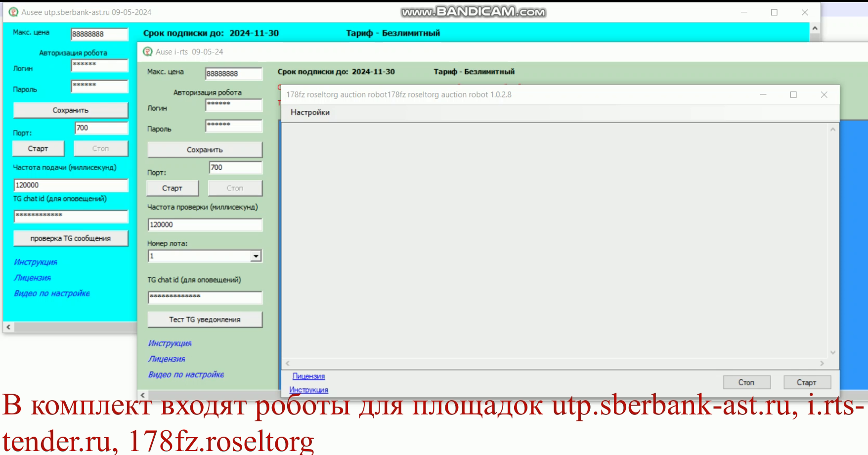This screenshot has width=868, height=455.
Task: Click Срок подписки text in i-rts window
Action: 336,72
